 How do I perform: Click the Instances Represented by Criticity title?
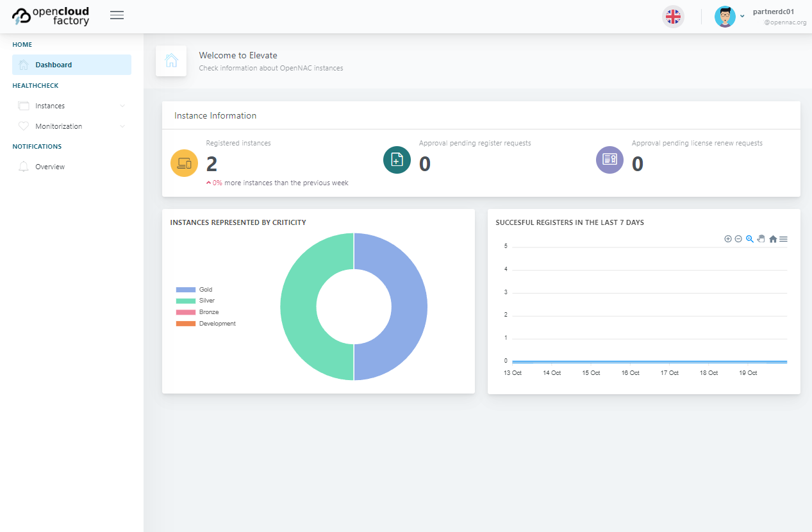[x=238, y=222]
